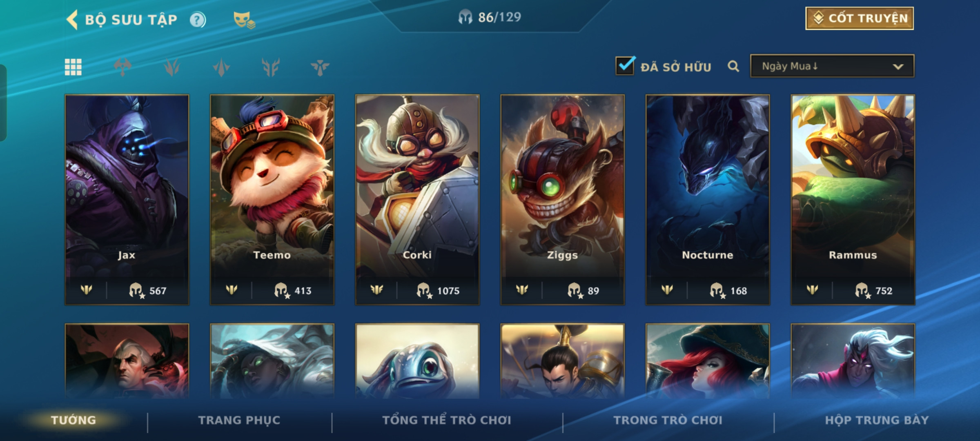Open the Tổng Thể Trò Chơi tab
Viewport: 980px width, 441px height.
click(x=447, y=420)
